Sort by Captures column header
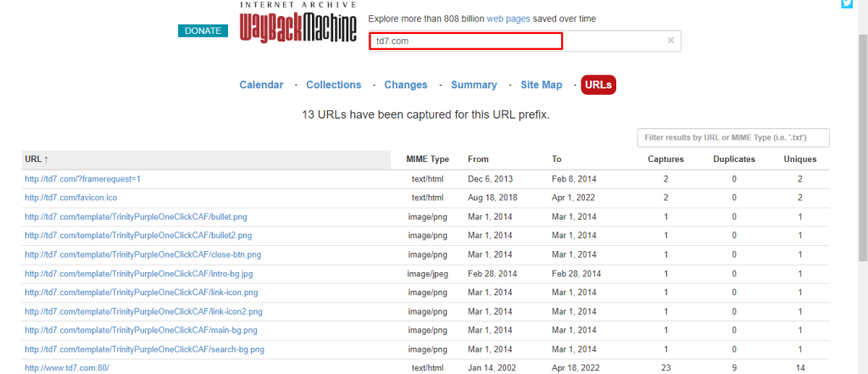This screenshot has height=374, width=868. click(666, 159)
